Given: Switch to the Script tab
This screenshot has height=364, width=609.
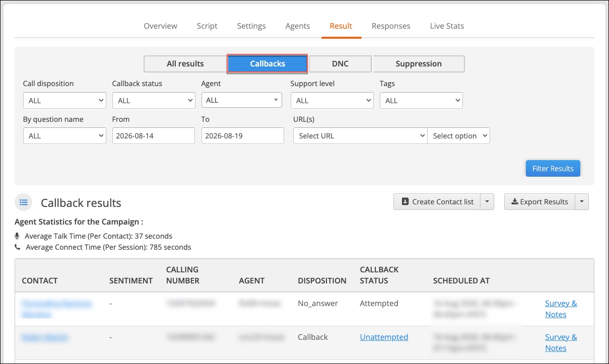Looking at the screenshot, I should 207,26.
